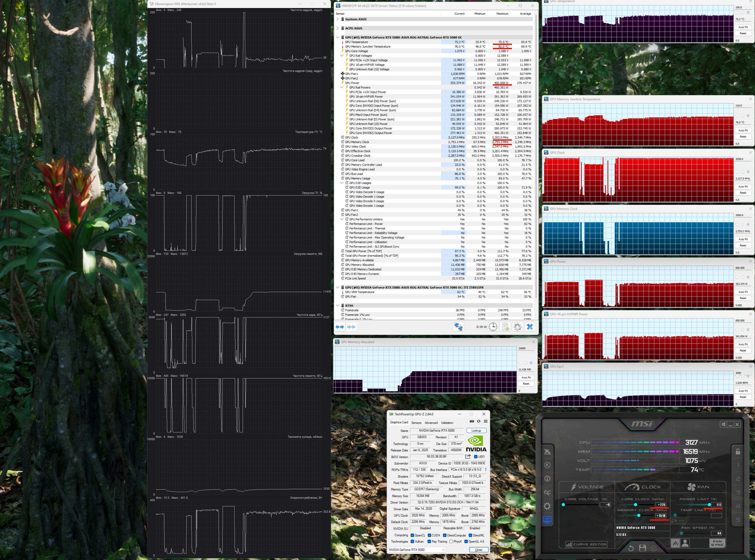Screen dimensions: 755x560
Task: Collapse GPU Rail Voltages tree node
Action: point(342,56)
